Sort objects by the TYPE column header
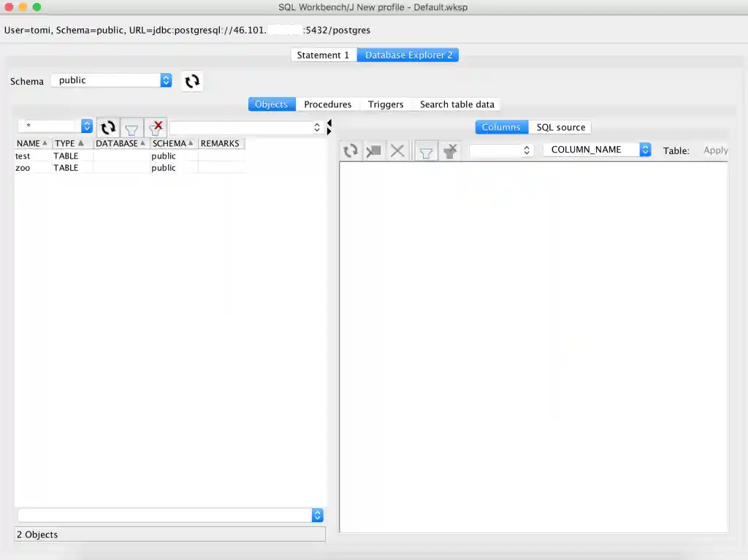The height and width of the screenshot is (560, 748). click(x=65, y=143)
